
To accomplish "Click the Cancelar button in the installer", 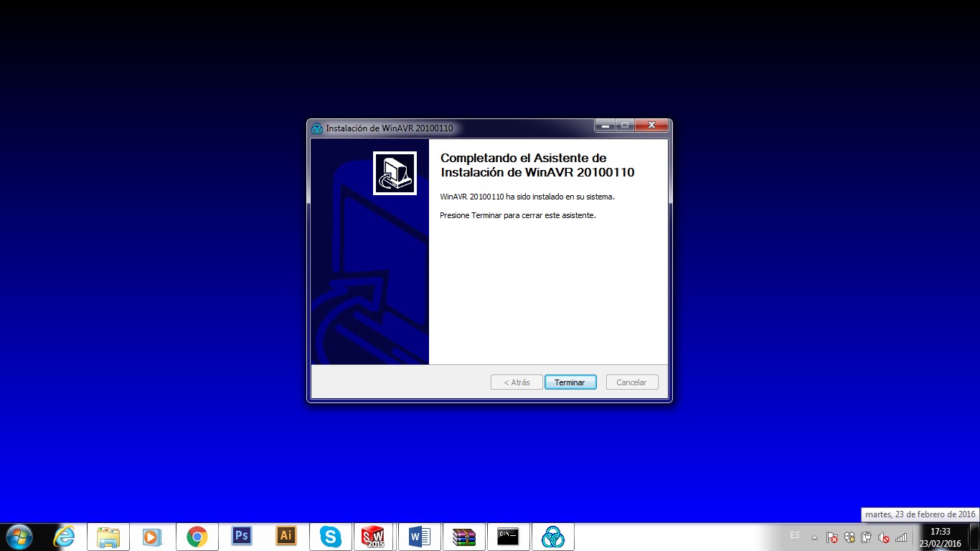I will click(x=632, y=382).
